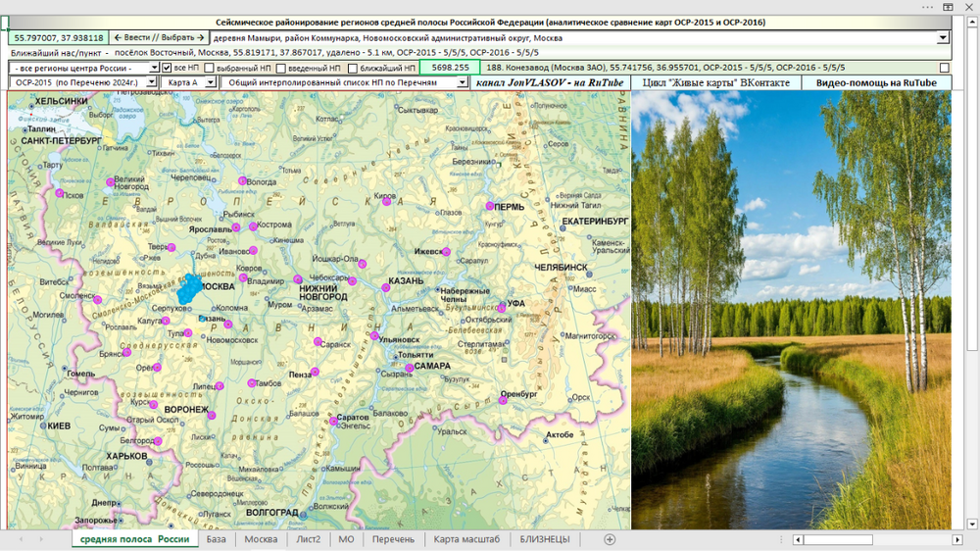Switch to the 'Лист2' sheet tab

point(308,539)
